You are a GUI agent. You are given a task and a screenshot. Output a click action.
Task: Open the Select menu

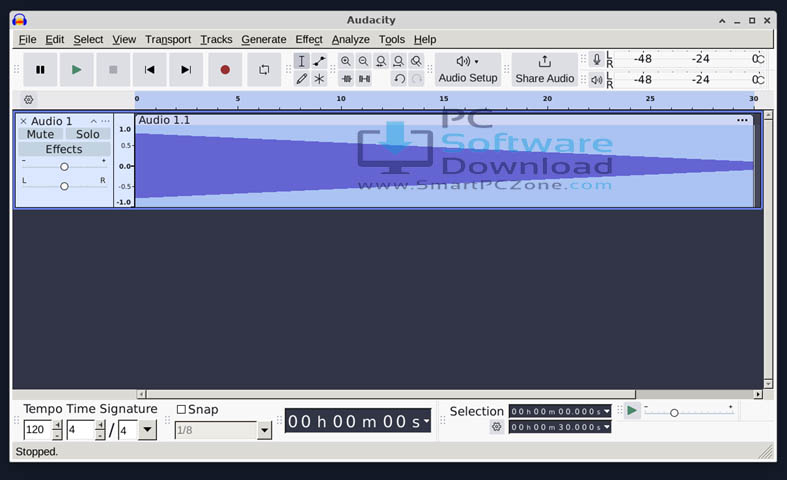point(88,39)
